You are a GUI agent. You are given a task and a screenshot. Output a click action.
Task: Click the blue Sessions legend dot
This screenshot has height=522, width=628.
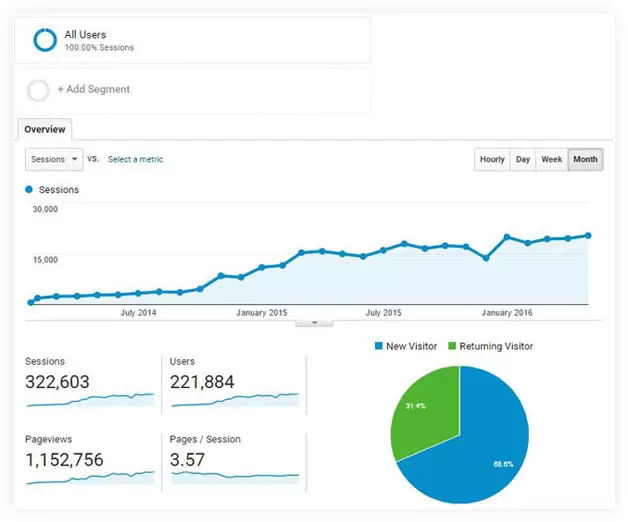pos(29,189)
